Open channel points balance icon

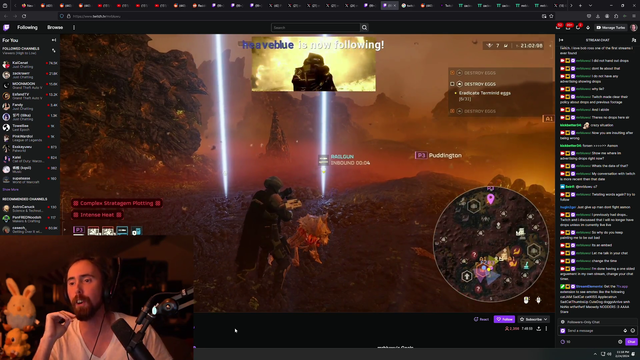click(x=563, y=342)
